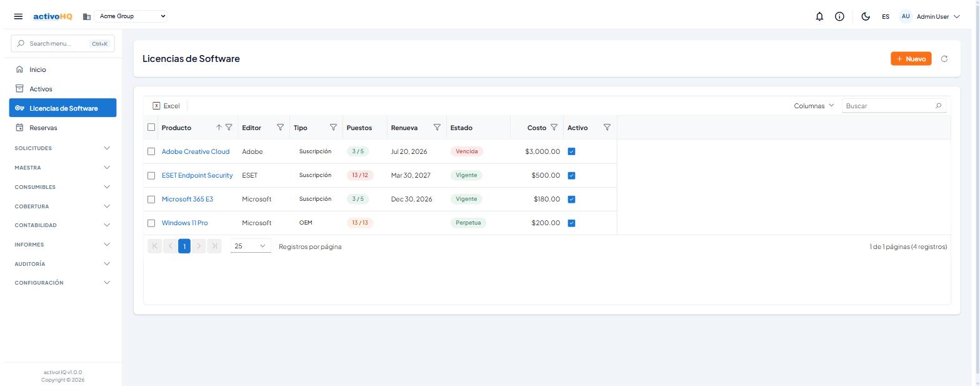Expand the COBERTURA menu section
The width and height of the screenshot is (980, 386).
62,206
